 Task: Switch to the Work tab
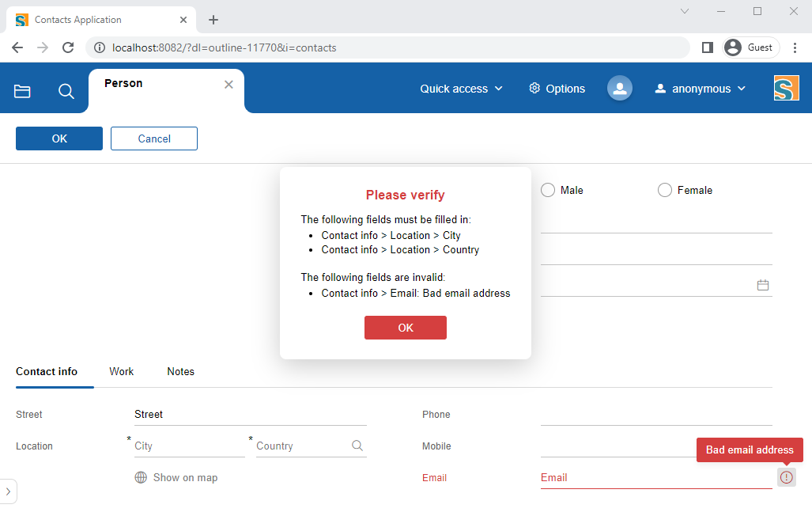tap(122, 371)
